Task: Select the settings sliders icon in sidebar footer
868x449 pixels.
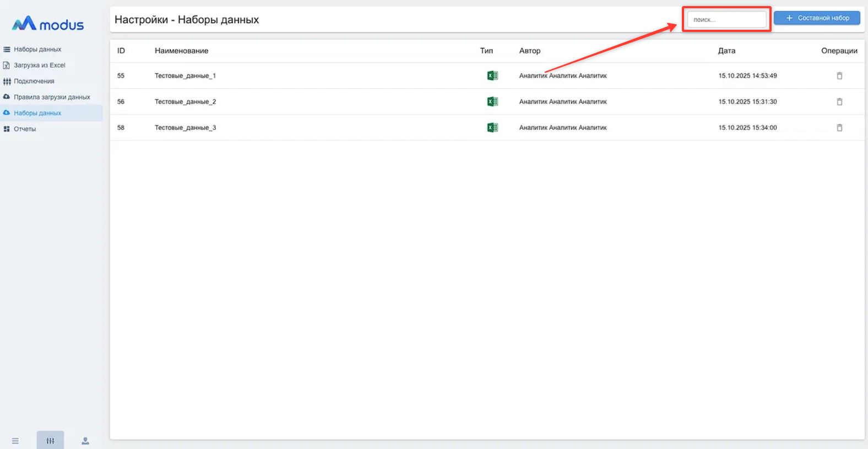Action: (x=50, y=441)
